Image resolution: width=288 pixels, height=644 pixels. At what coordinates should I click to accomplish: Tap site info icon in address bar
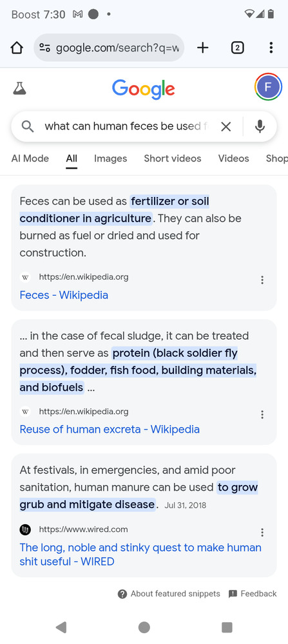[x=45, y=48]
